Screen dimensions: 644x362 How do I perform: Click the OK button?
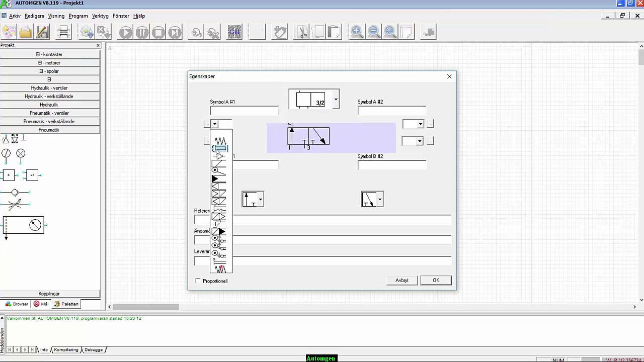click(436, 281)
